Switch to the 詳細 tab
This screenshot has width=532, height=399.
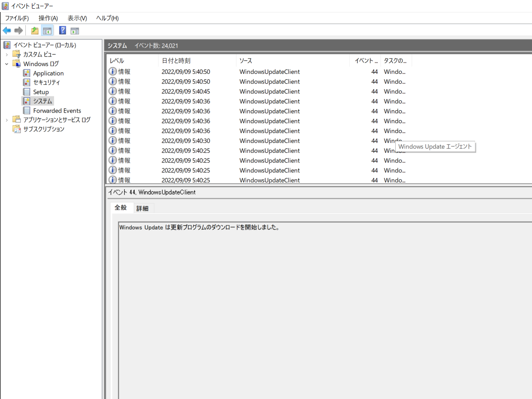click(x=143, y=208)
